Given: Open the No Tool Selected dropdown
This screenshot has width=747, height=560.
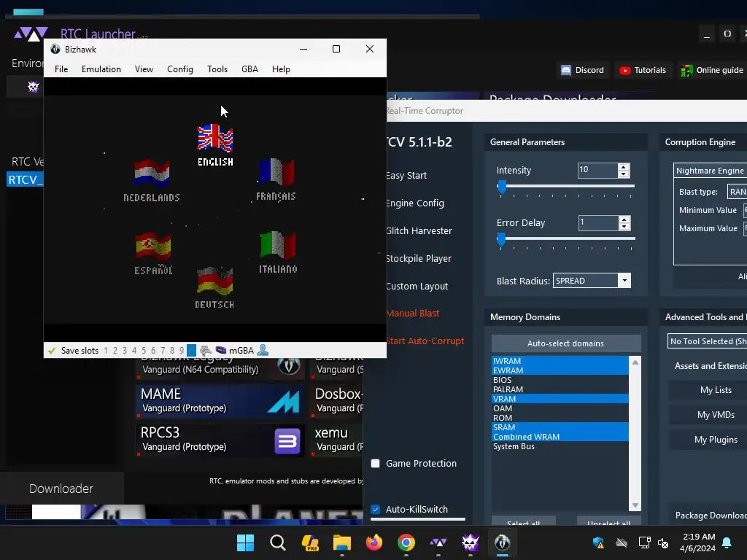Looking at the screenshot, I should (x=707, y=341).
